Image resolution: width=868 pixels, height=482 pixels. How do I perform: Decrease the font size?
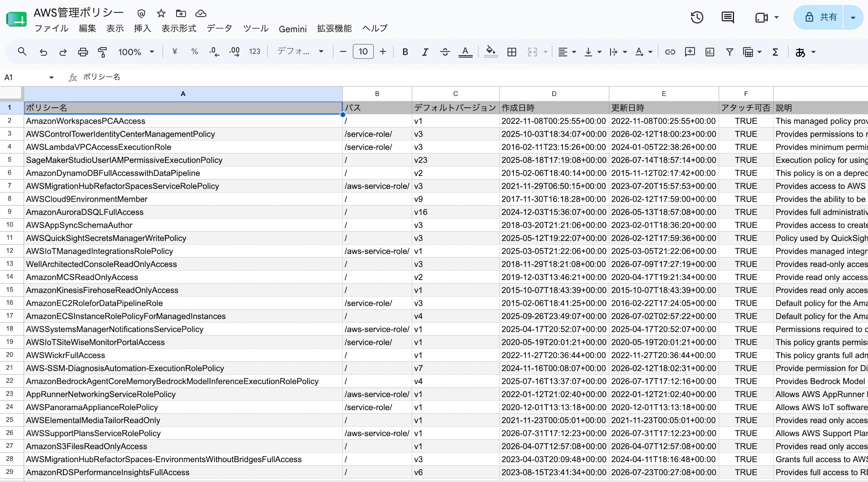click(343, 52)
